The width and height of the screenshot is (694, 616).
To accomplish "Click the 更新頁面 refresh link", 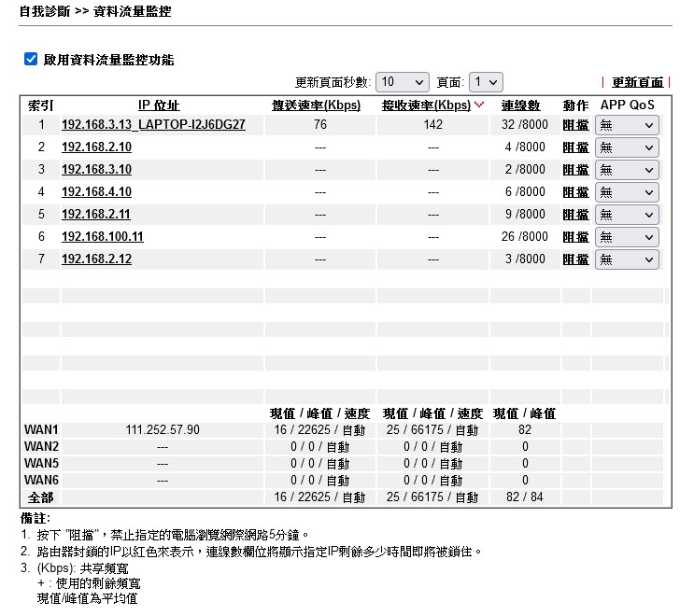I will coord(637,82).
